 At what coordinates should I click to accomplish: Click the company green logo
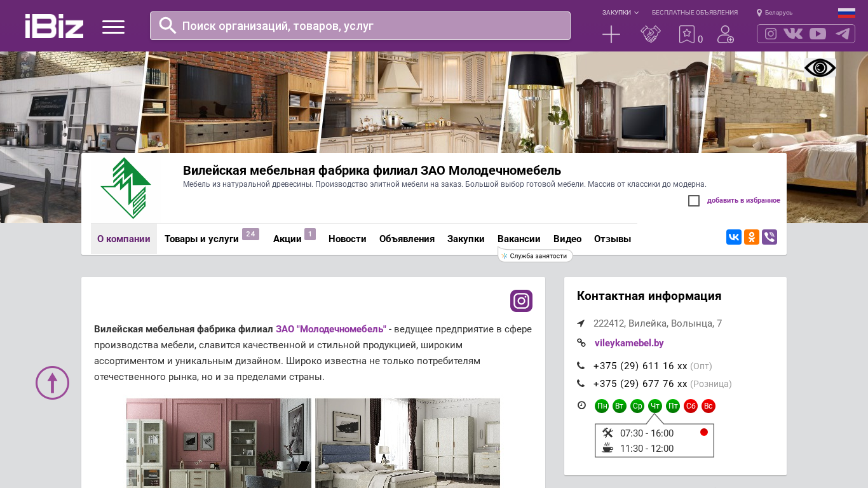tap(126, 188)
